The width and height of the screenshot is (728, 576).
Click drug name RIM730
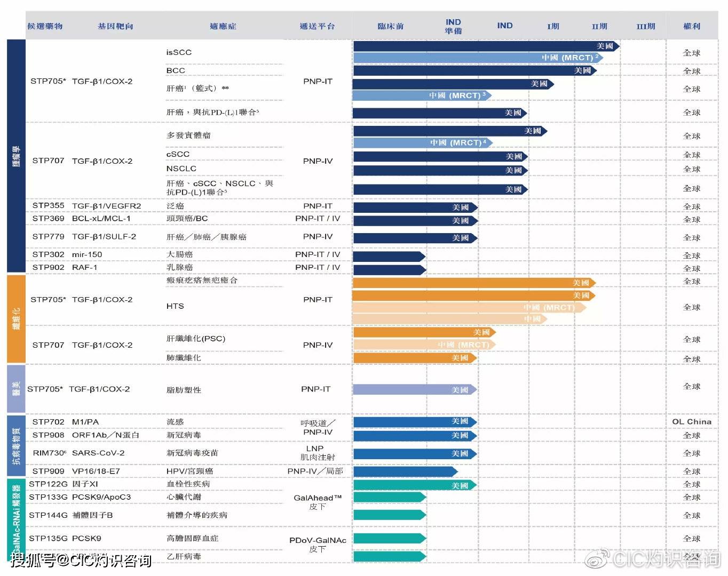tap(49, 453)
